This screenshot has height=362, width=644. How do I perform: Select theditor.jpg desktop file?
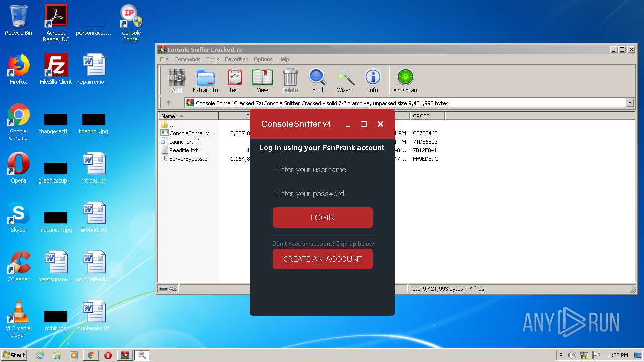(x=94, y=123)
